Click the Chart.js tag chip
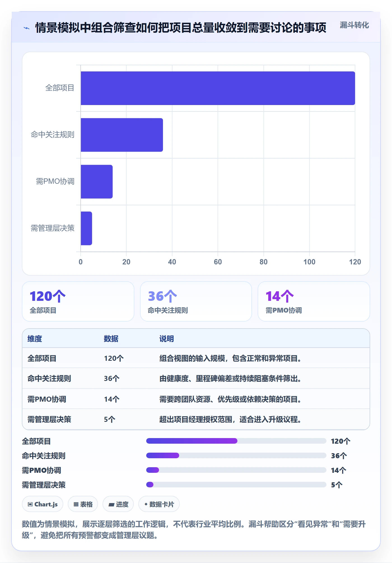The height and width of the screenshot is (563, 392). click(43, 504)
